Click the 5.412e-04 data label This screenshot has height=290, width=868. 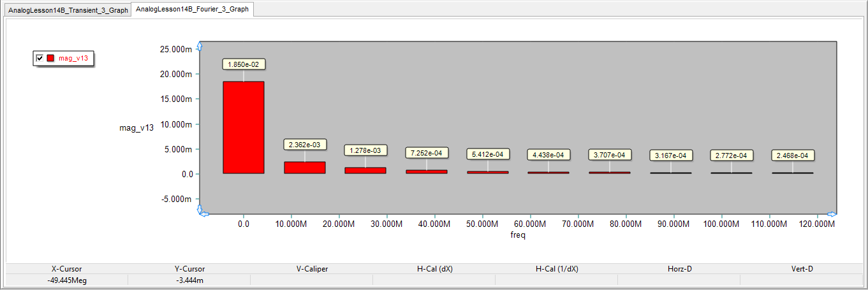tap(488, 154)
